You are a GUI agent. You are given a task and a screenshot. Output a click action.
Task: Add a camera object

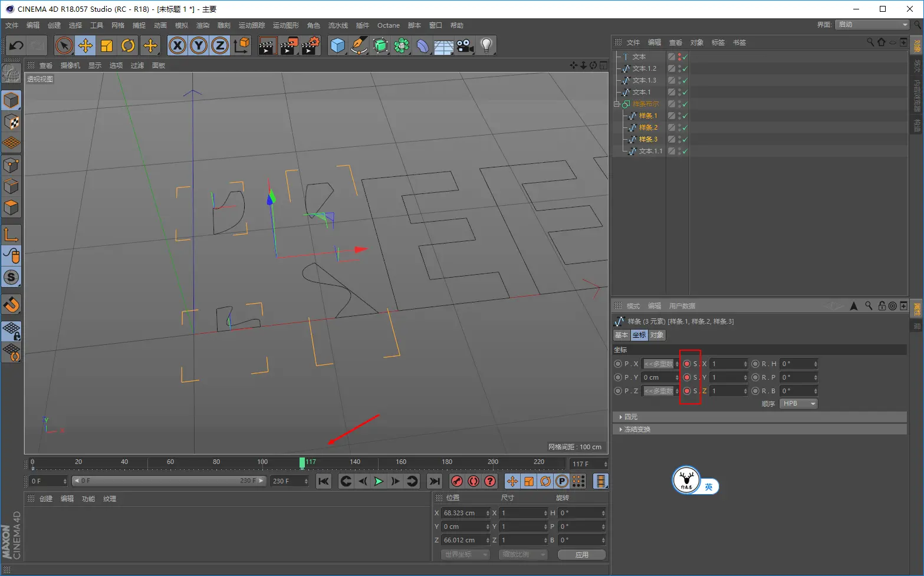coord(465,45)
